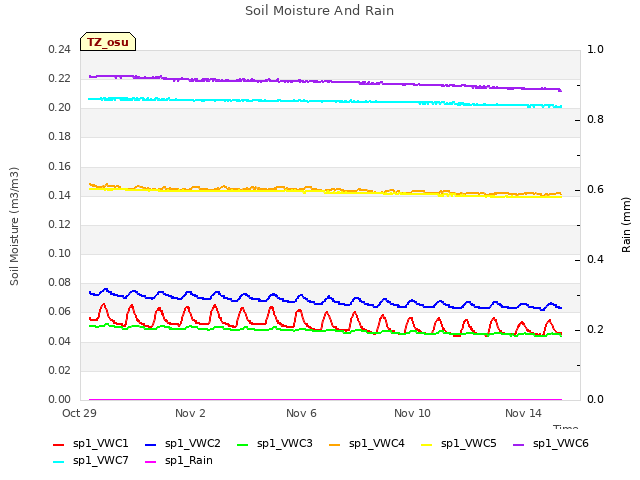640x480 pixels.
Task: Click the 0.06 soil moisture tick value
Action: click(x=60, y=312)
